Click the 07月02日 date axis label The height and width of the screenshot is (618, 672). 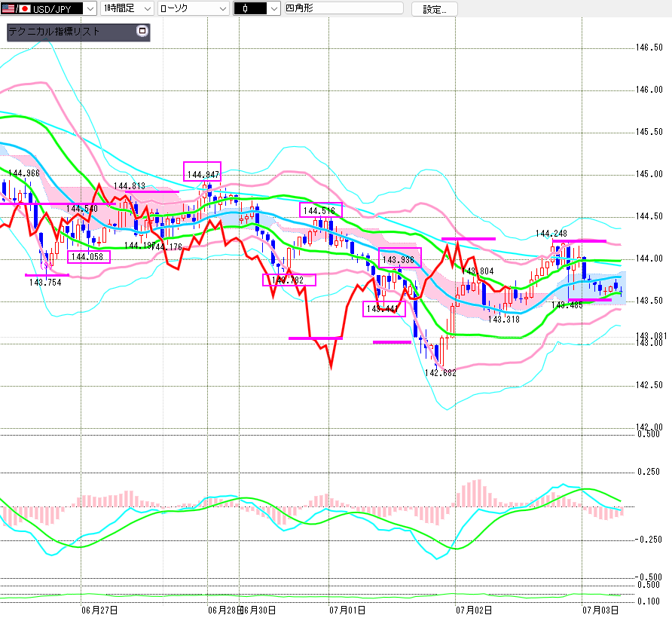pyautogui.click(x=474, y=610)
